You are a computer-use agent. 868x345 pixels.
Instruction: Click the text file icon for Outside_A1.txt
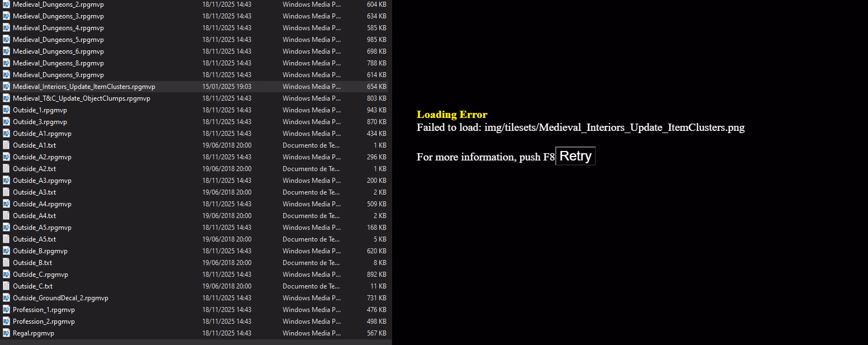coord(7,145)
